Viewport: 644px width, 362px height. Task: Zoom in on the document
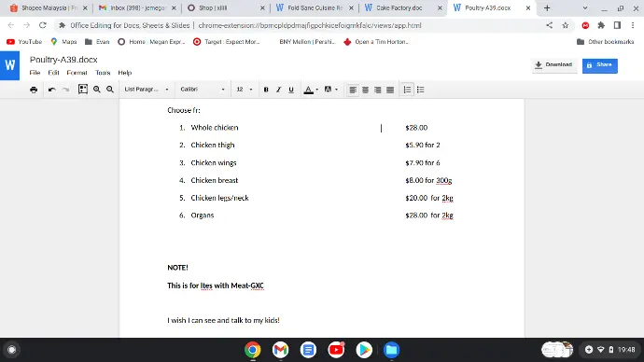(97, 89)
